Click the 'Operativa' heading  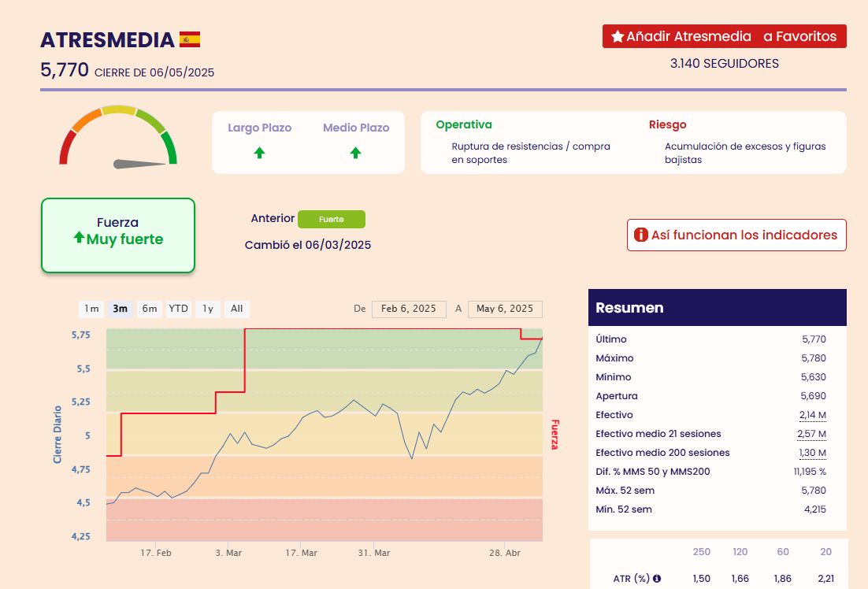(464, 125)
